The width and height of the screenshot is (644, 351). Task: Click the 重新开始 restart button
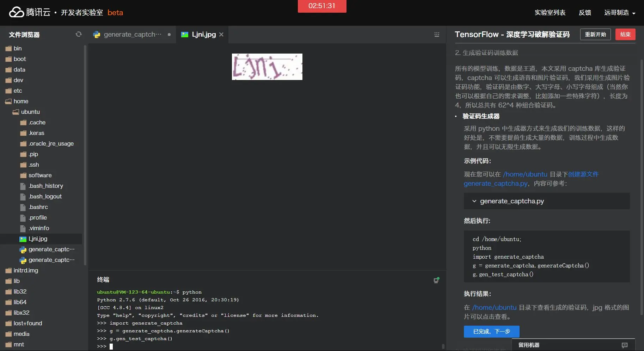595,35
